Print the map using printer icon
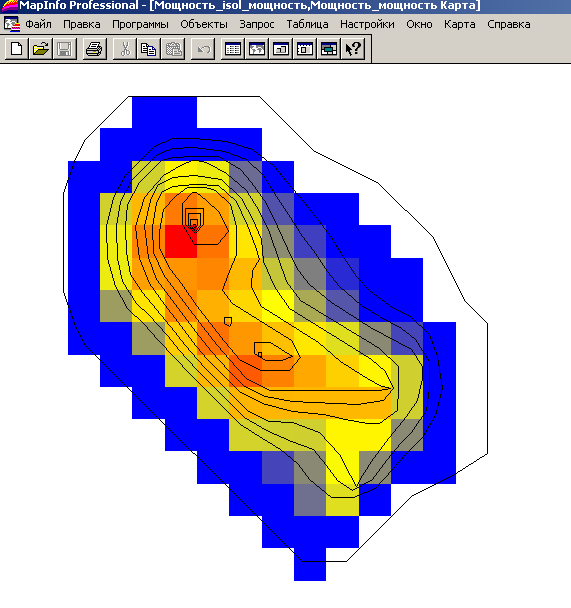This screenshot has width=571, height=608. click(94, 49)
